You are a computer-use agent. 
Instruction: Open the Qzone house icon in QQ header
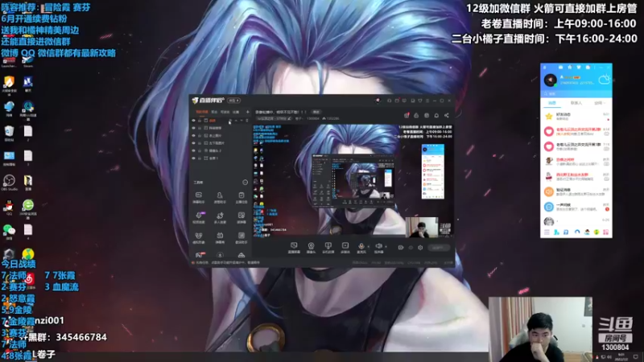coord(570,67)
